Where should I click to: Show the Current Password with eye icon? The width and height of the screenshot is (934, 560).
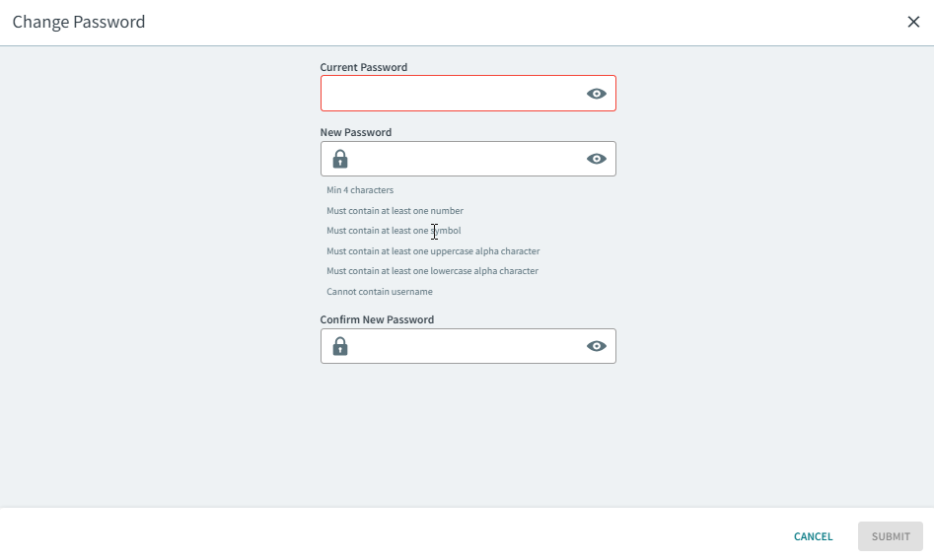[596, 94]
